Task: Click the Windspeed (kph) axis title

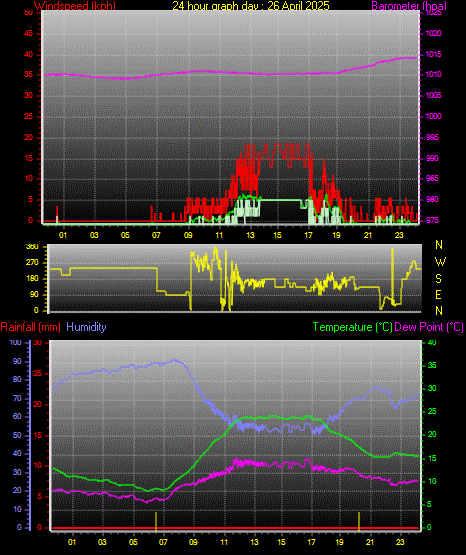Action: click(75, 6)
